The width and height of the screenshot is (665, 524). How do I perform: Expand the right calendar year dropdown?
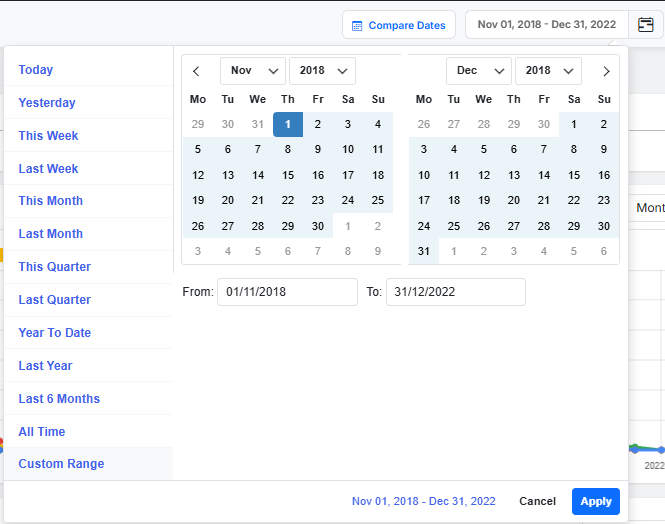(548, 71)
